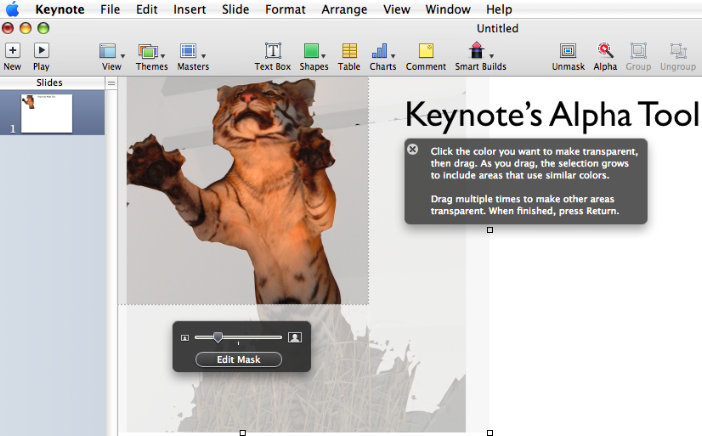The image size is (702, 436).
Task: Expand the Shapes dropdown arrow
Action: pyautogui.click(x=323, y=56)
